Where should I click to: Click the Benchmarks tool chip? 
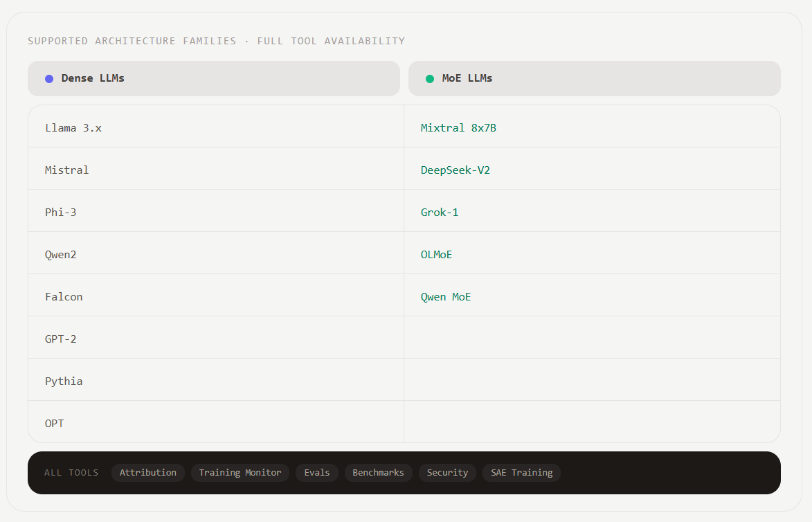[379, 473]
